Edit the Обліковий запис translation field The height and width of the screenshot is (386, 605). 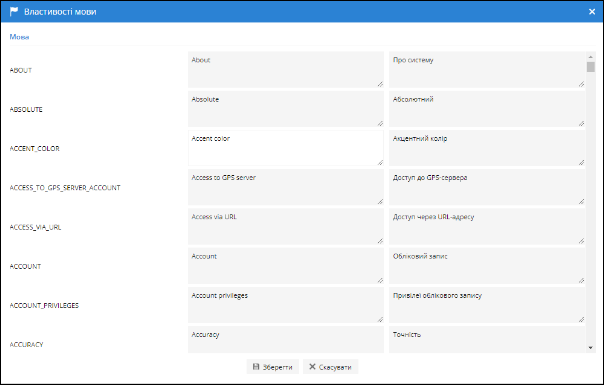pyautogui.click(x=487, y=266)
